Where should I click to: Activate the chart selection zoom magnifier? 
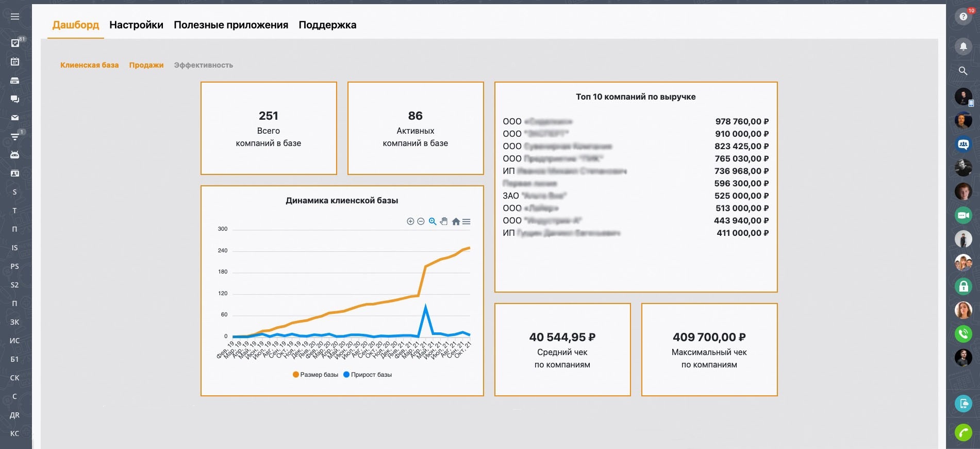point(433,221)
